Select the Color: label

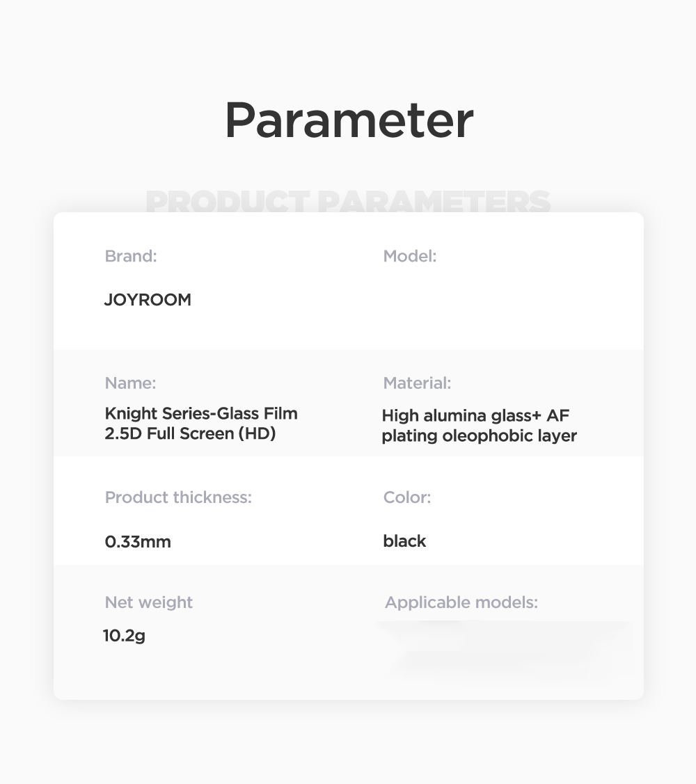click(x=406, y=497)
